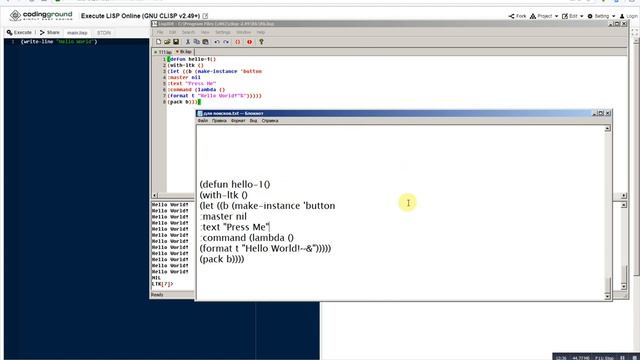Open the Edit menu in LispIDE
Image resolution: width=640 pixels, height=360 pixels.
[x=173, y=32]
